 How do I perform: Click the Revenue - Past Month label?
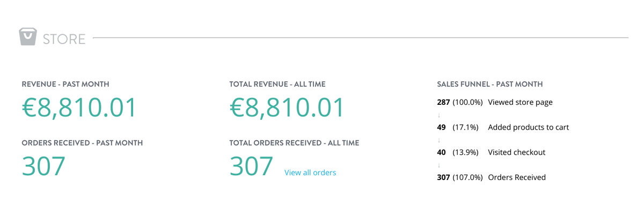65,84
